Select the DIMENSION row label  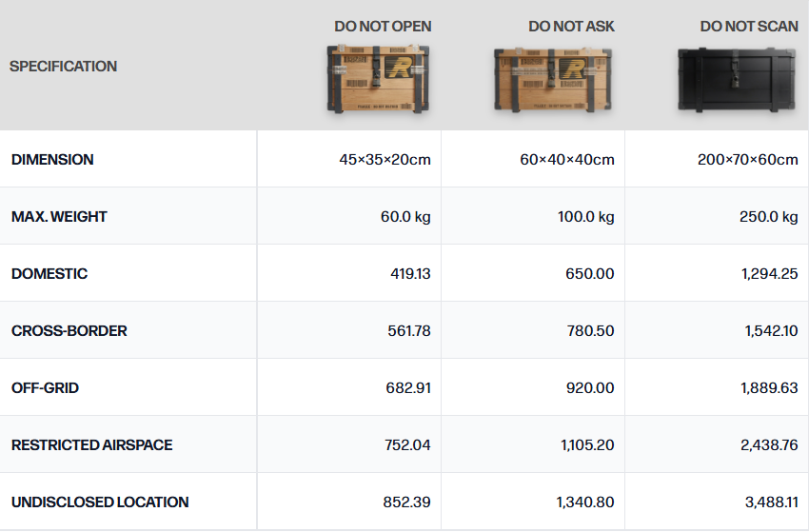52,160
